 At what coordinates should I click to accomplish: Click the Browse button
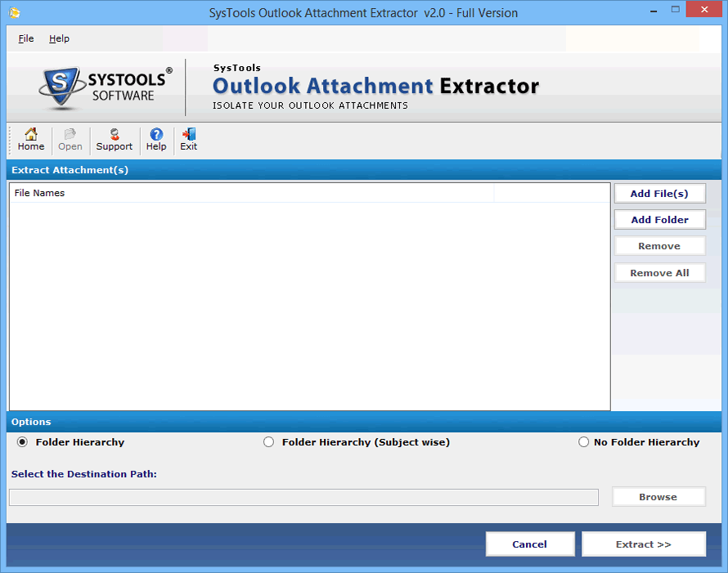(x=658, y=497)
